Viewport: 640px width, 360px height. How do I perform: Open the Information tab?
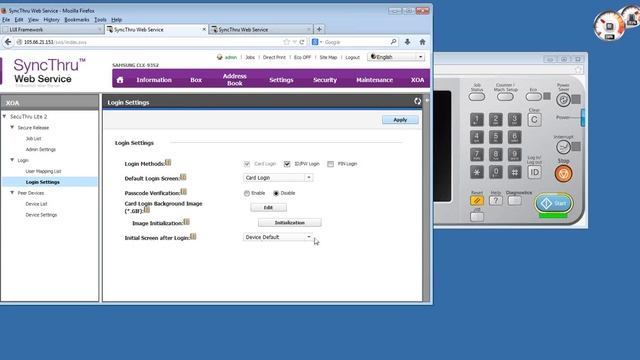(x=154, y=80)
